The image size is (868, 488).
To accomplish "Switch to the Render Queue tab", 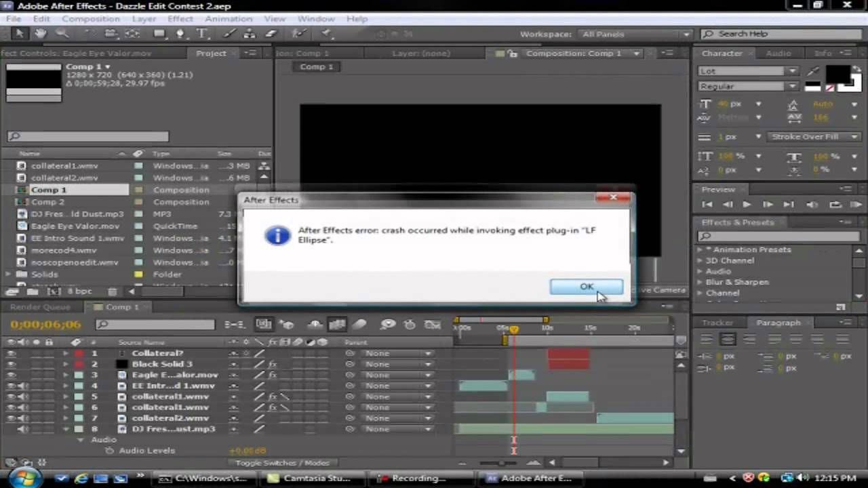I will pos(40,307).
